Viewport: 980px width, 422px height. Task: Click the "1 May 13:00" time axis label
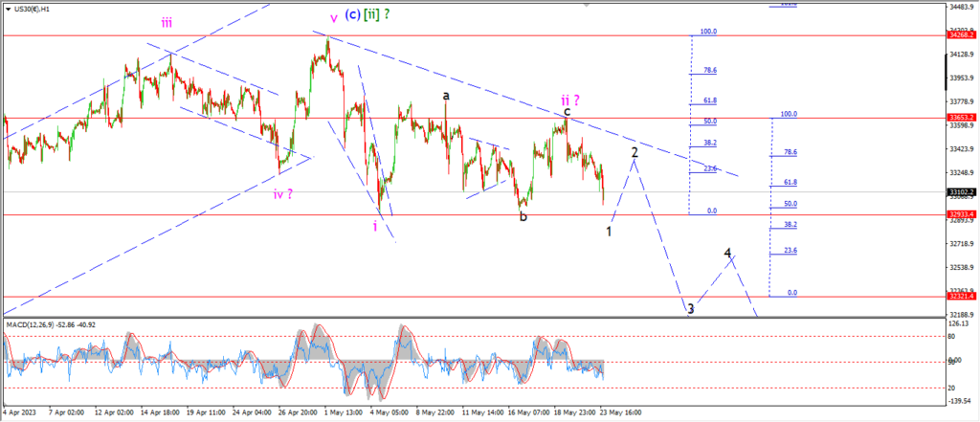pos(341,412)
